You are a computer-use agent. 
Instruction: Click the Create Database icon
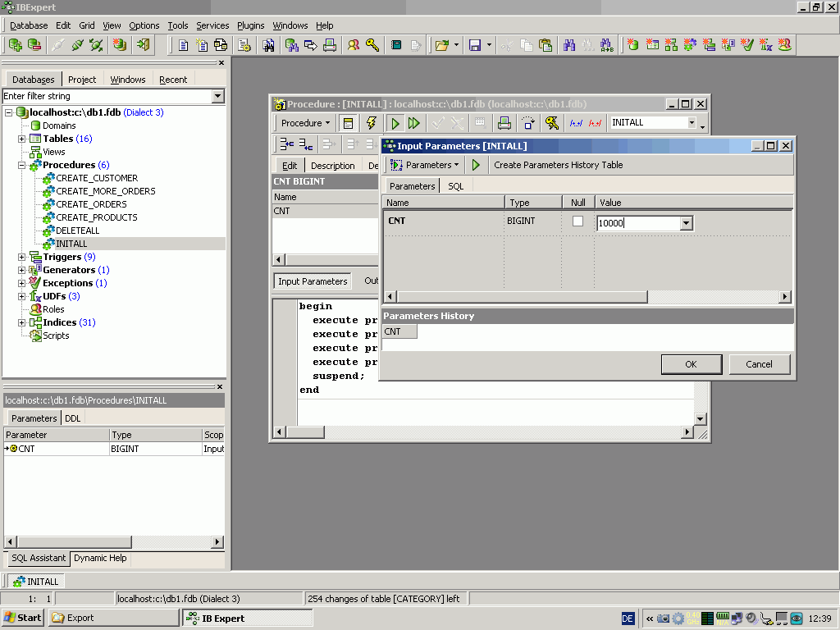(x=120, y=45)
